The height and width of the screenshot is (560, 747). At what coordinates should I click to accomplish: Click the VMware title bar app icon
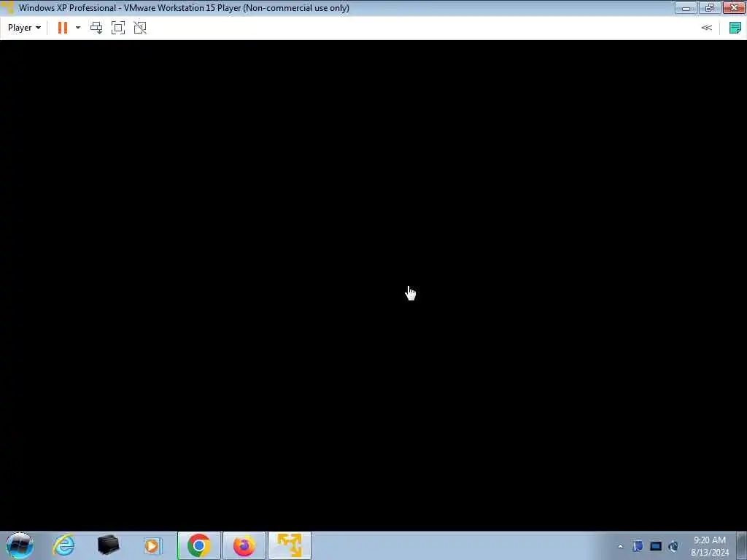tap(7, 7)
